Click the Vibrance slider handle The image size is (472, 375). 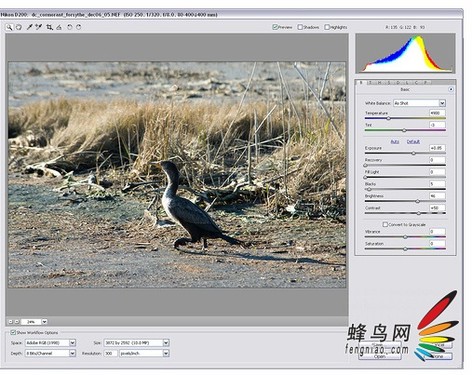(x=405, y=237)
